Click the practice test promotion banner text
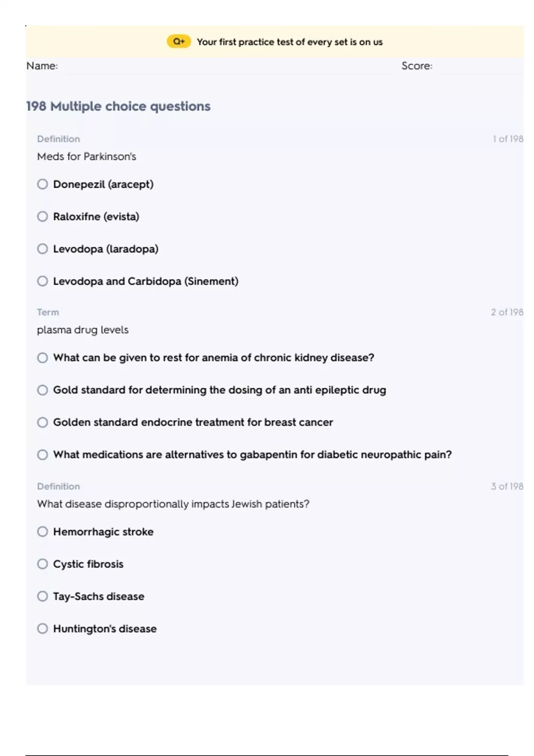This screenshot has width=534, height=756. pyautogui.click(x=289, y=42)
